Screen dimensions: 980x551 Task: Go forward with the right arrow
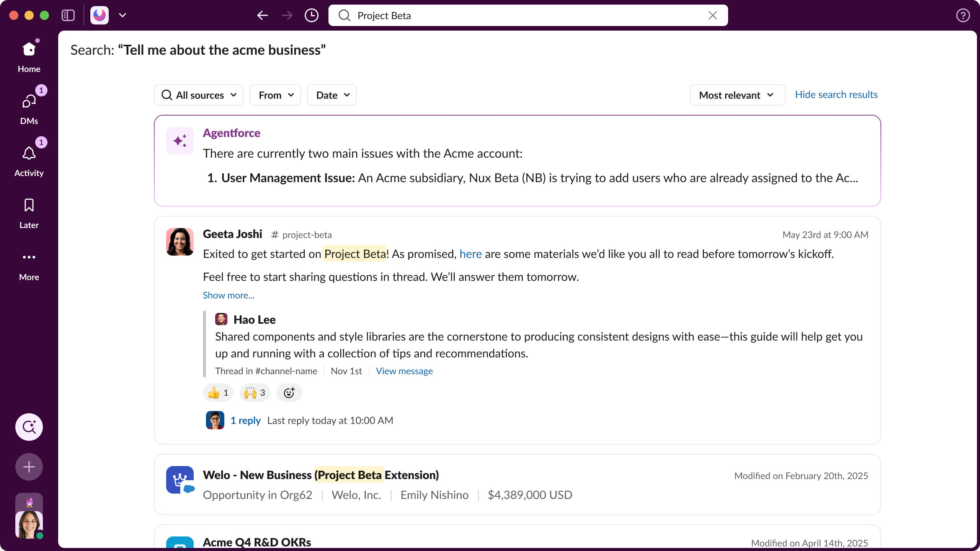point(287,15)
